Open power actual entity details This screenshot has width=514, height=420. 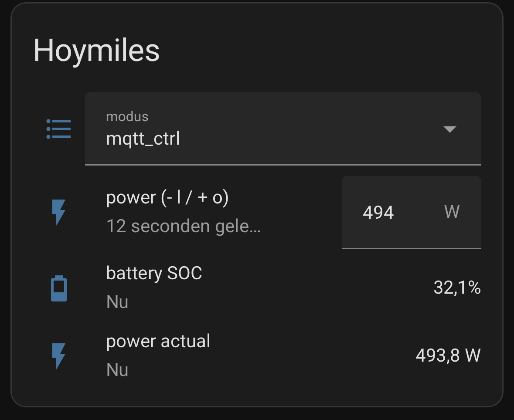pos(158,341)
